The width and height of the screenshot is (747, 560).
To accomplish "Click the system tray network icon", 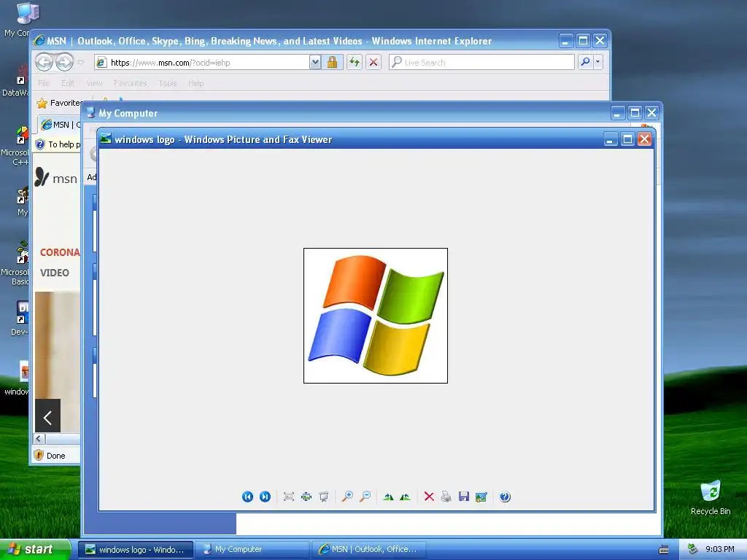I will [693, 549].
